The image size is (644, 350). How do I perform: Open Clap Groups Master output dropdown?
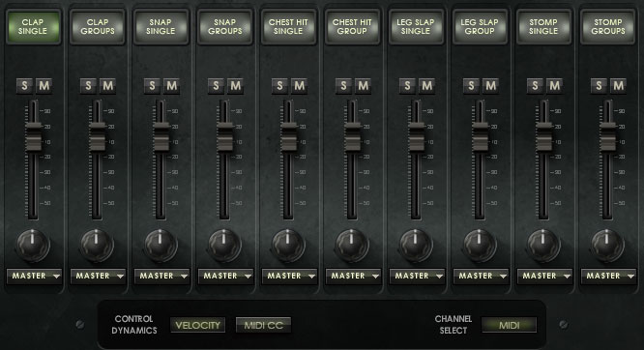click(x=98, y=277)
